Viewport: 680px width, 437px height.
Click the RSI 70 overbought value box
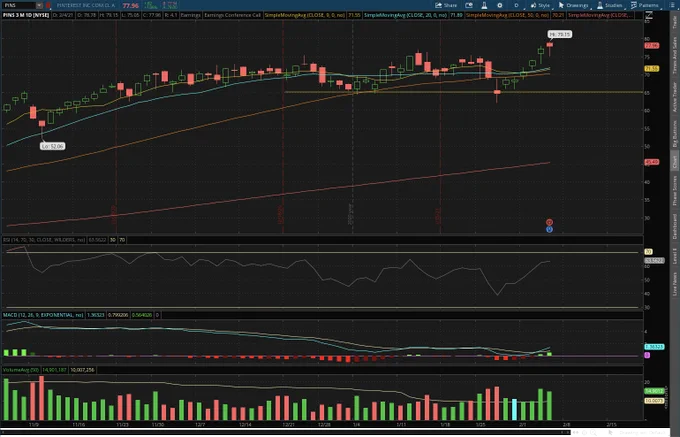[122, 240]
